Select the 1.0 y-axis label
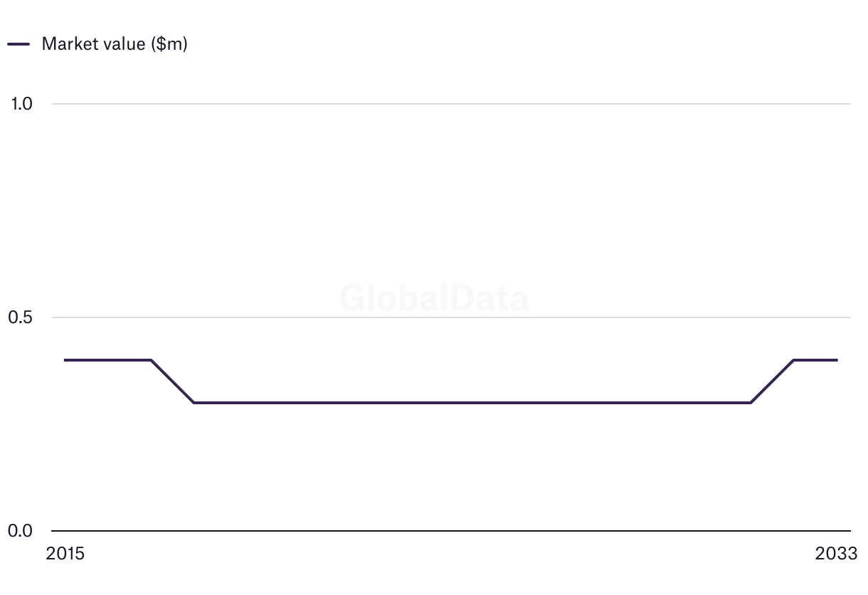868x595 pixels. [21, 104]
